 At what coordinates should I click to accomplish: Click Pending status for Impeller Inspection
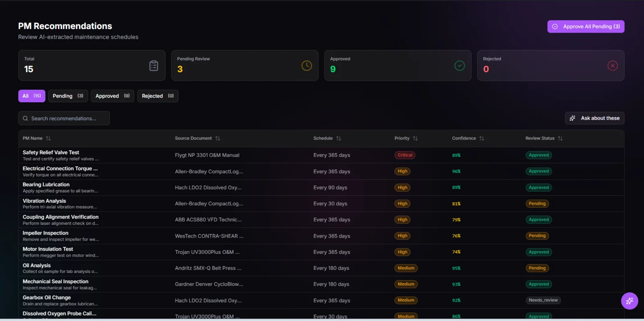click(x=537, y=236)
